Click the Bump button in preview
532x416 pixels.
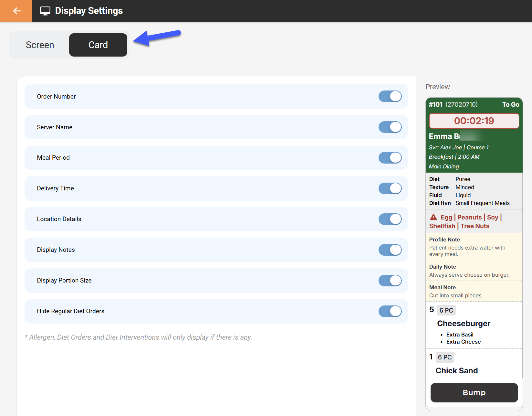(x=474, y=392)
